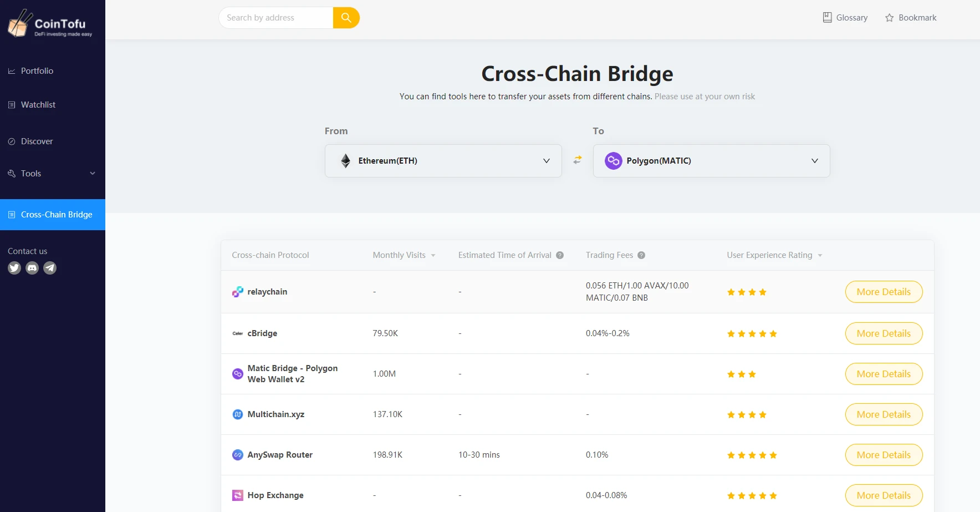The width and height of the screenshot is (980, 512).
Task: Open More Details for relaychain
Action: click(884, 292)
